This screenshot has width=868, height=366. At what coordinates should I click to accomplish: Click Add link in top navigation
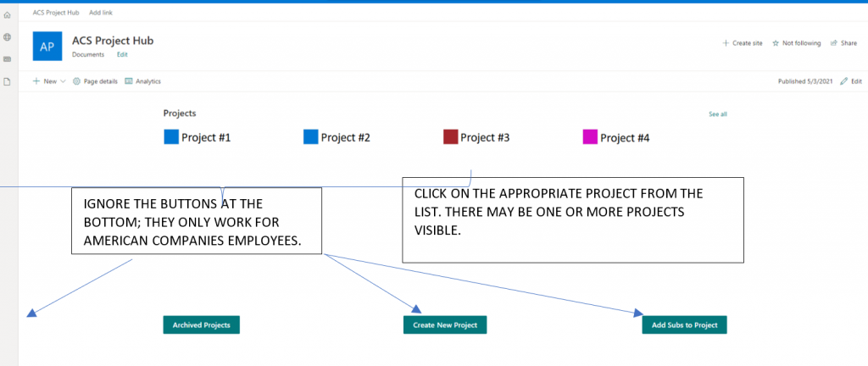point(101,12)
